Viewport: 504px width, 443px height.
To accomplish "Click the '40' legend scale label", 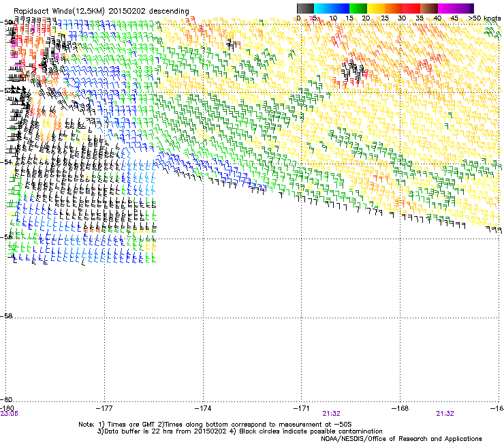I will pos(437,18).
